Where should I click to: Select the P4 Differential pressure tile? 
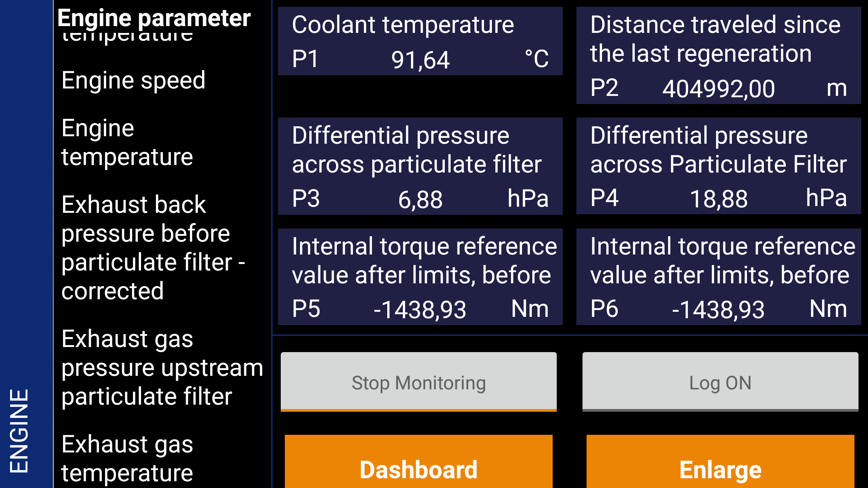[718, 166]
